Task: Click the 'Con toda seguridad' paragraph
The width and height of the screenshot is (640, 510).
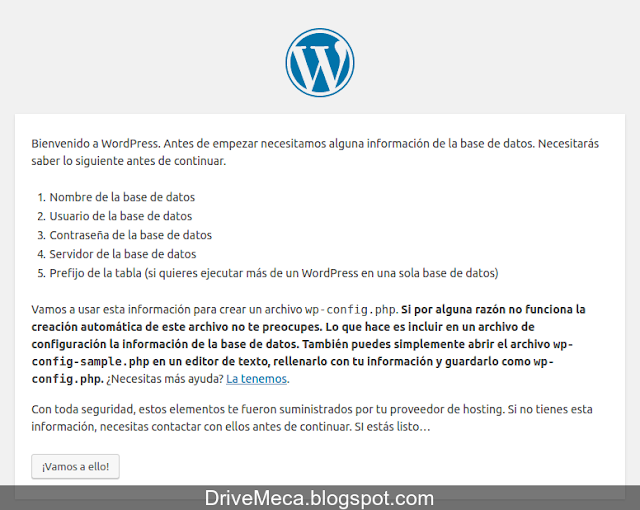Action: pyautogui.click(x=312, y=418)
